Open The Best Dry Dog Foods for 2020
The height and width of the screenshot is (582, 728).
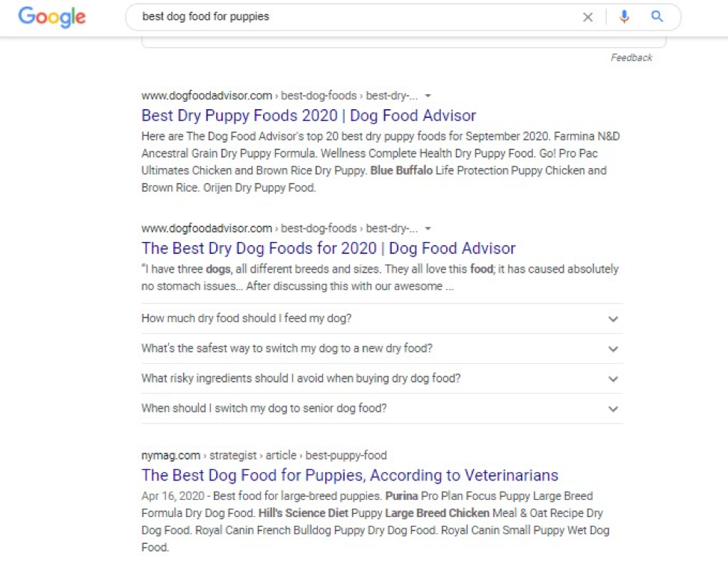[328, 249]
